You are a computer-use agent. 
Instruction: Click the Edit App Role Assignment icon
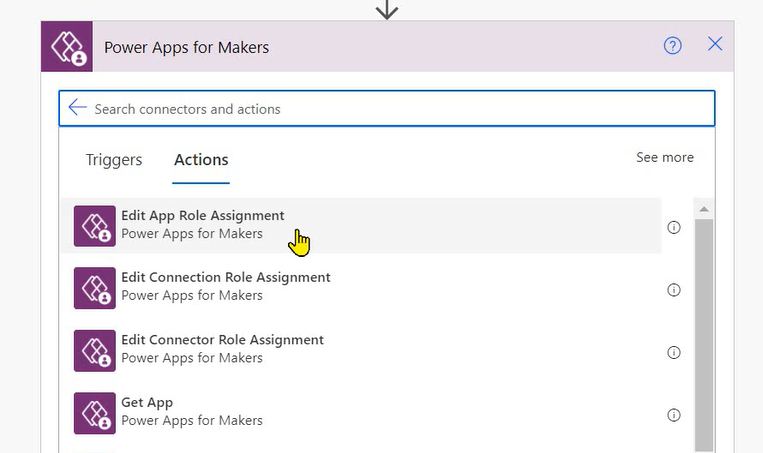point(95,225)
